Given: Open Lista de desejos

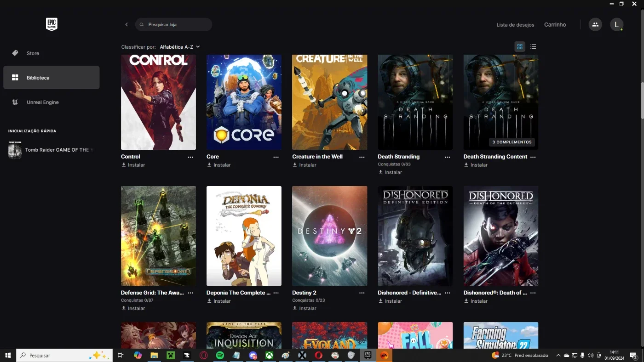Looking at the screenshot, I should 515,25.
